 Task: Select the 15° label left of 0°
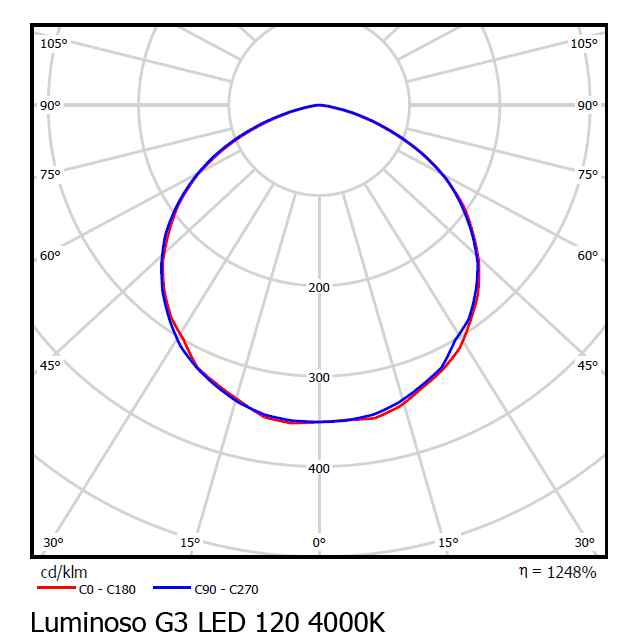(x=190, y=543)
